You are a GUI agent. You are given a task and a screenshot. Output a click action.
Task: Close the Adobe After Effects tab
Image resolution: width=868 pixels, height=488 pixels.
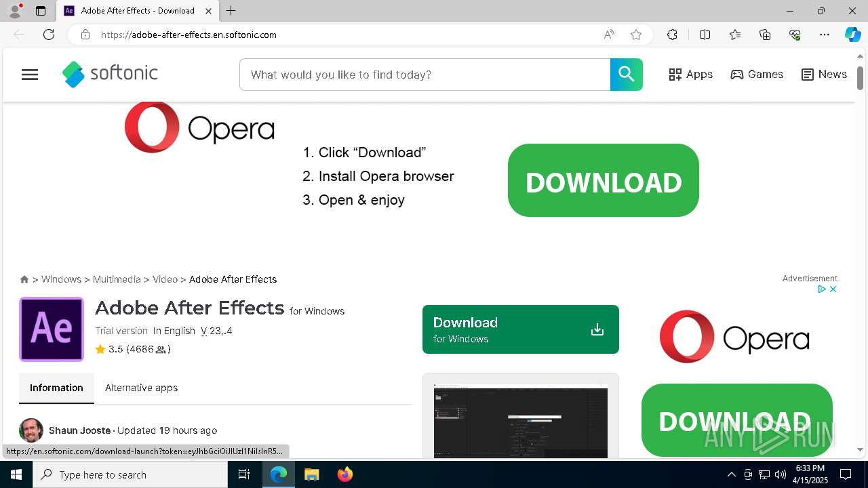pyautogui.click(x=209, y=11)
